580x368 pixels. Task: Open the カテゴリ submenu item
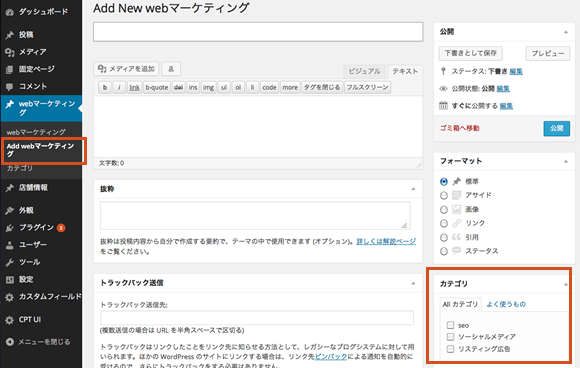pyautogui.click(x=20, y=168)
